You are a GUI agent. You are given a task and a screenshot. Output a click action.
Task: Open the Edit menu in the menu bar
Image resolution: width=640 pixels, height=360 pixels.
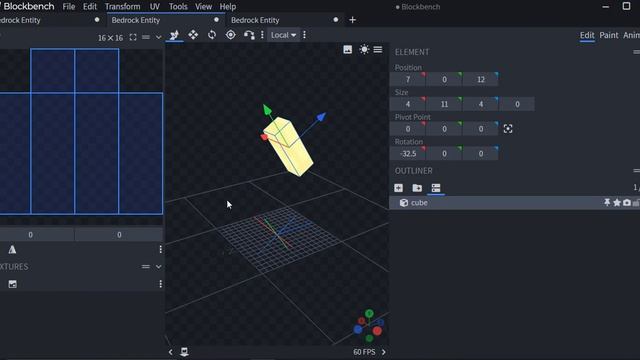90,7
